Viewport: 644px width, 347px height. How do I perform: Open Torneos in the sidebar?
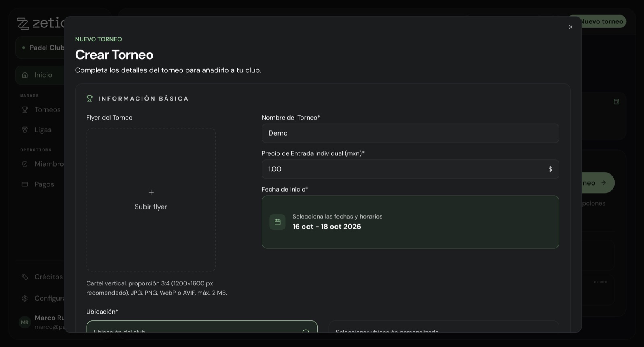click(x=40, y=109)
